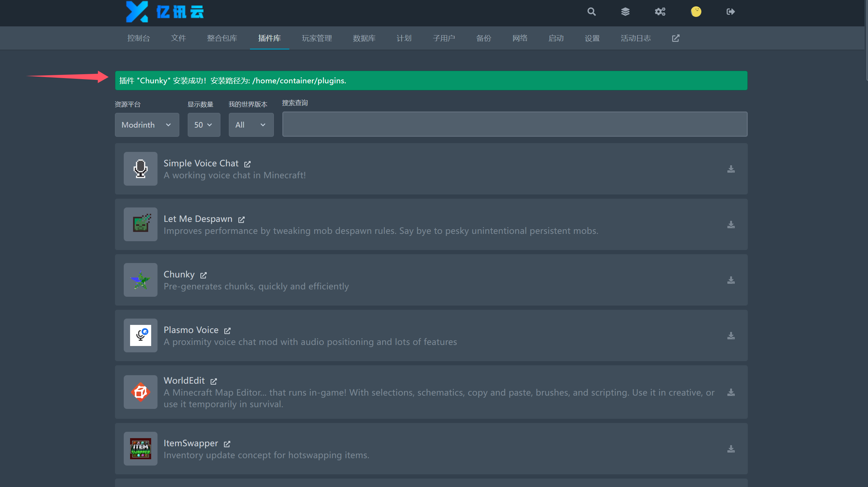Open Plasmo Voice external link icon
This screenshot has width=868, height=487.
tap(227, 331)
